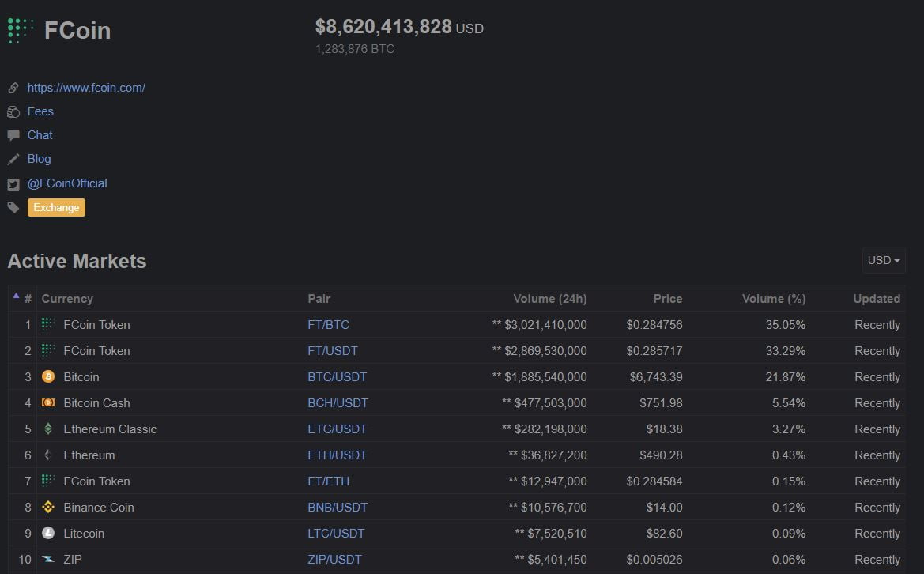The image size is (924, 574).
Task: Open the LTC/USDT pair link
Action: (x=336, y=534)
